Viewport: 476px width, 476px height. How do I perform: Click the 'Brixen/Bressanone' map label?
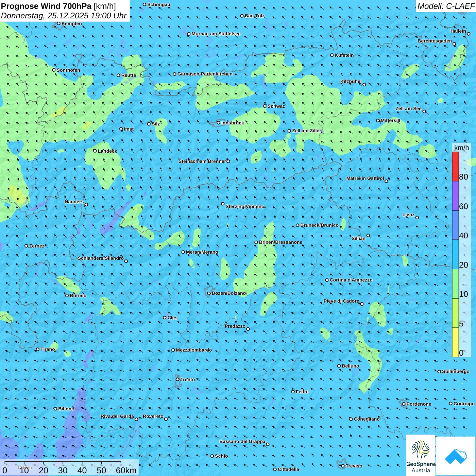click(280, 242)
